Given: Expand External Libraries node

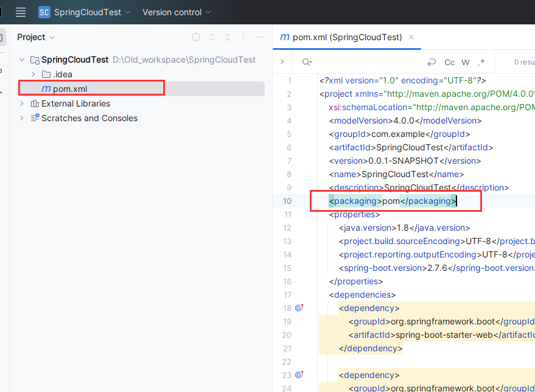Looking at the screenshot, I should click(22, 103).
